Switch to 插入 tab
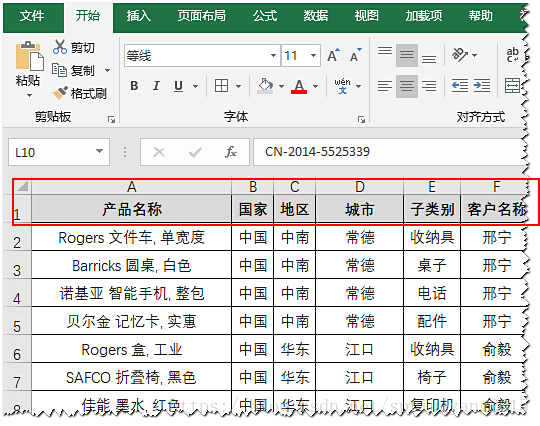 pyautogui.click(x=138, y=16)
